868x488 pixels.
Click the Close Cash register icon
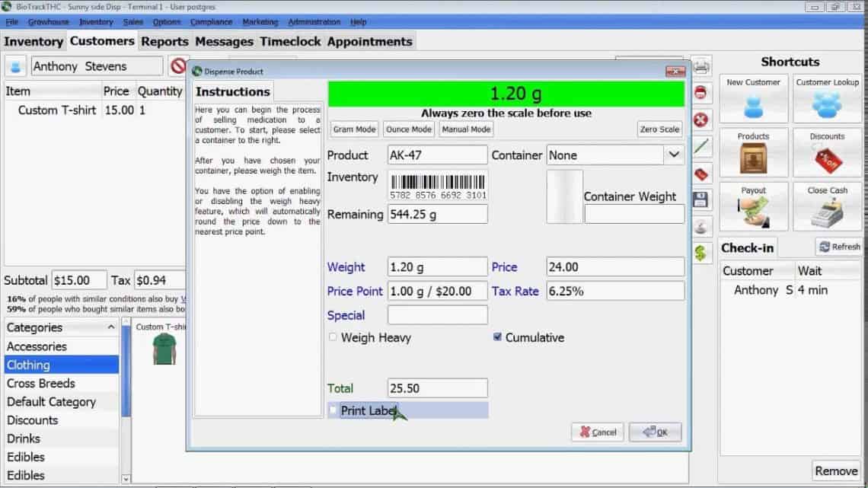click(x=827, y=206)
